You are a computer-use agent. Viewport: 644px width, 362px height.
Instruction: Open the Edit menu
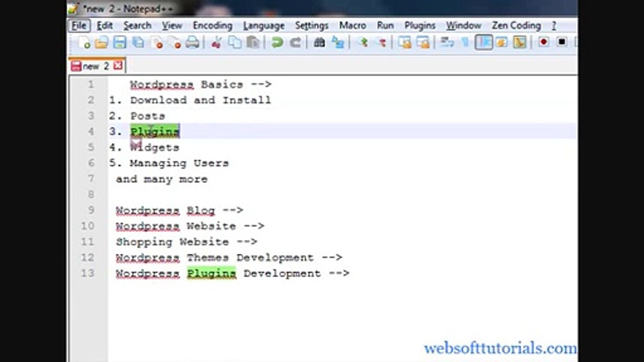[105, 26]
